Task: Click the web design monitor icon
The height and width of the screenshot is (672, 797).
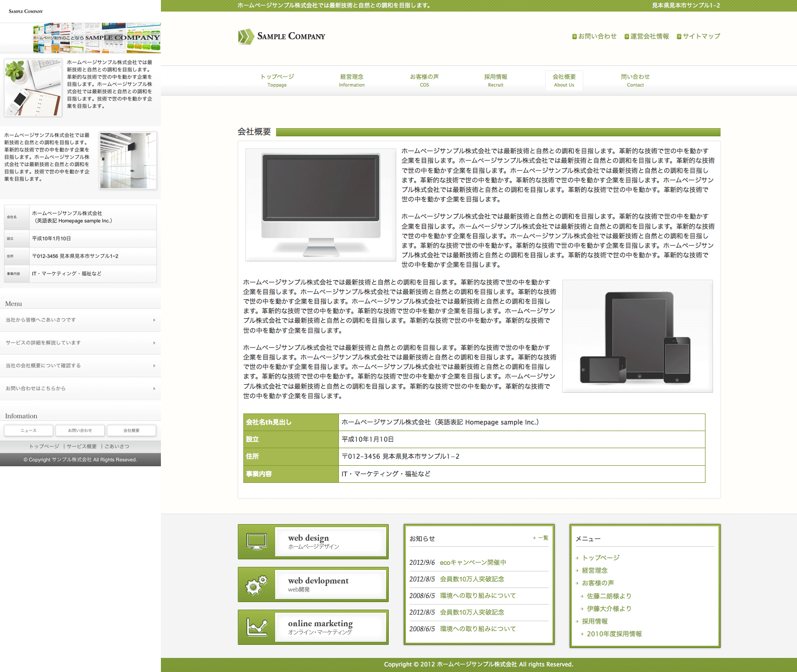Action: click(x=256, y=541)
